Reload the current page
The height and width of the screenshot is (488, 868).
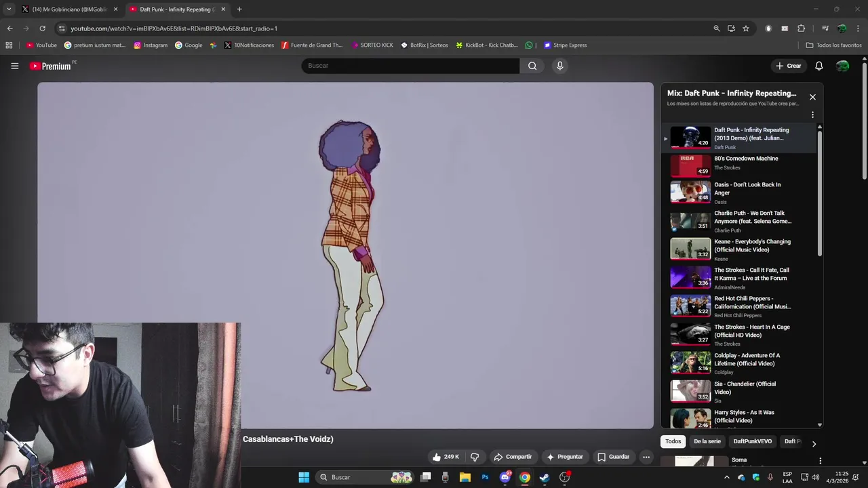pyautogui.click(x=42, y=28)
